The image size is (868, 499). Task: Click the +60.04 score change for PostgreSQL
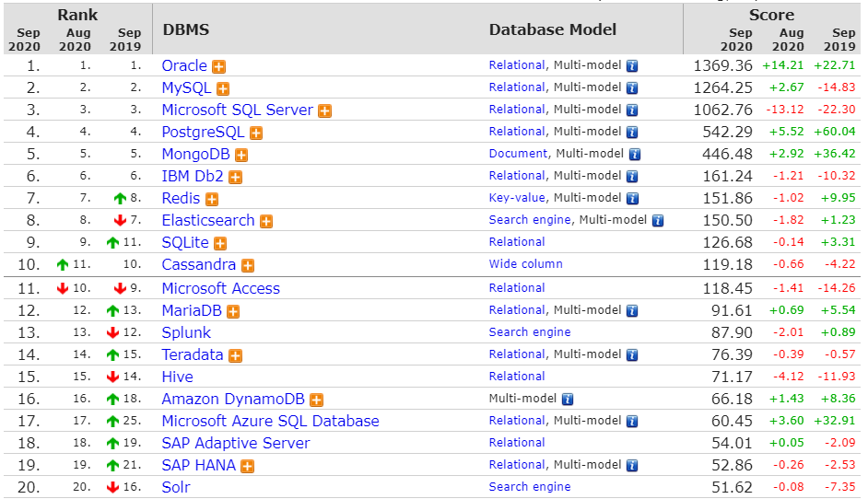pos(835,132)
